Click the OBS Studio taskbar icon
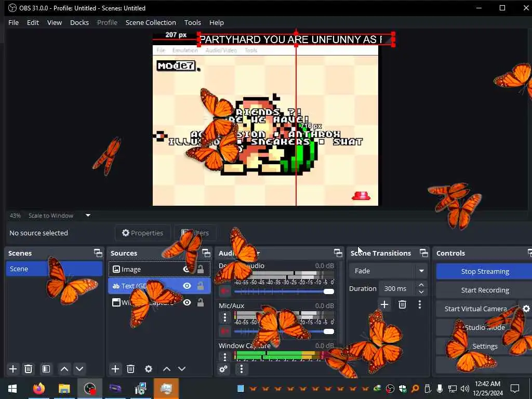The width and height of the screenshot is (532, 399). click(x=90, y=388)
